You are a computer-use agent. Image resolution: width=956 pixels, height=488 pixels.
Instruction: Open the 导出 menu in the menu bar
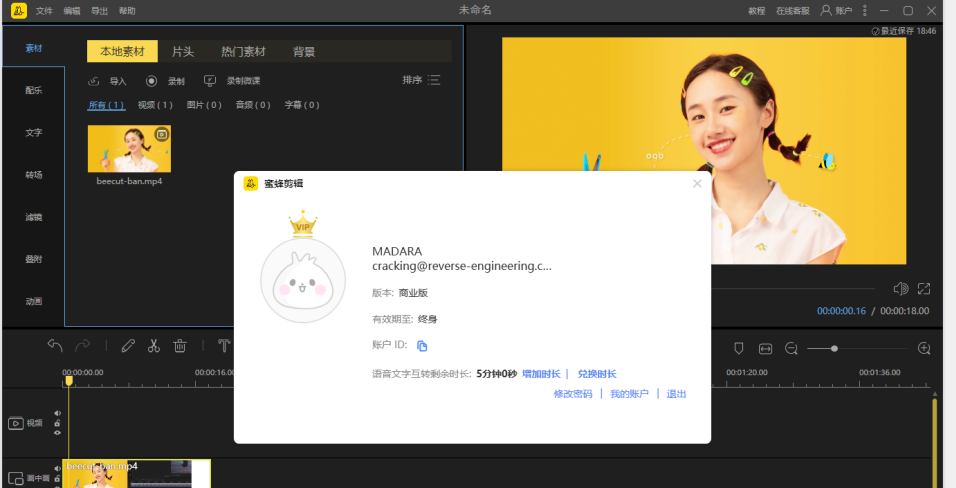(x=100, y=10)
